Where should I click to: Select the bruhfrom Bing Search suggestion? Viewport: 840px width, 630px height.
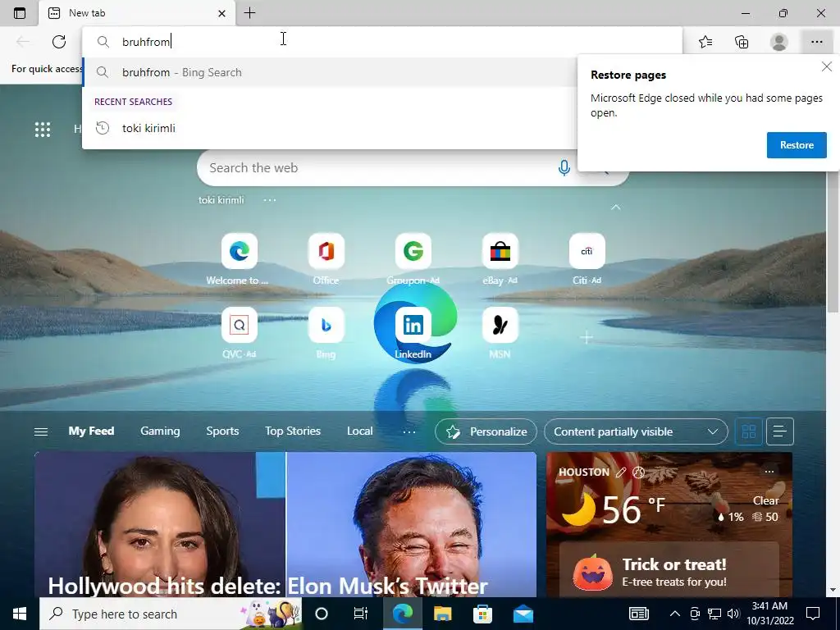click(x=330, y=72)
